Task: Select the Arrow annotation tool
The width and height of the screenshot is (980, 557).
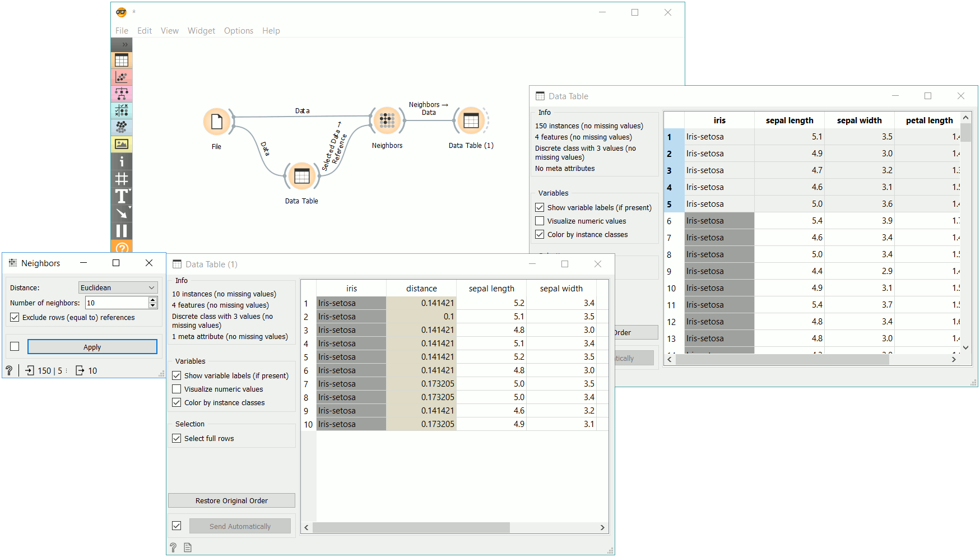Action: tap(122, 213)
